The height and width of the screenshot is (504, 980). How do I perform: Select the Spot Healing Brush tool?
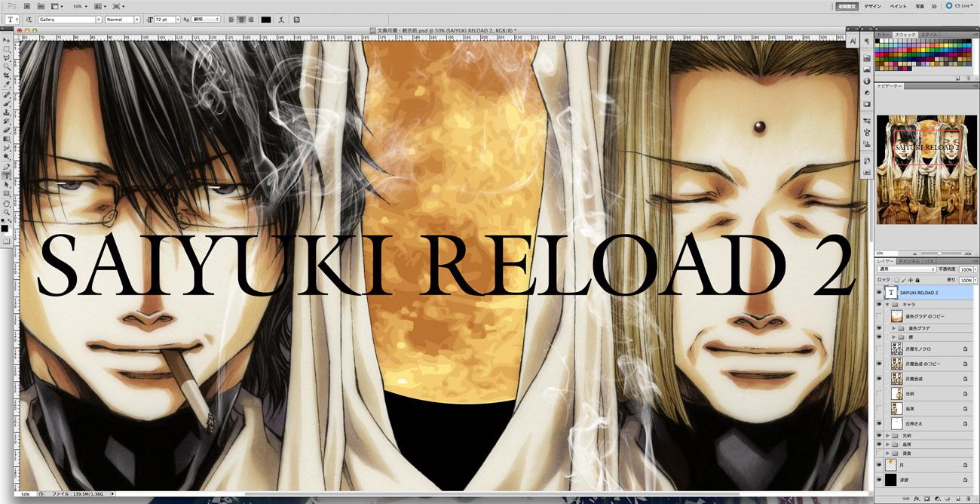point(6,95)
